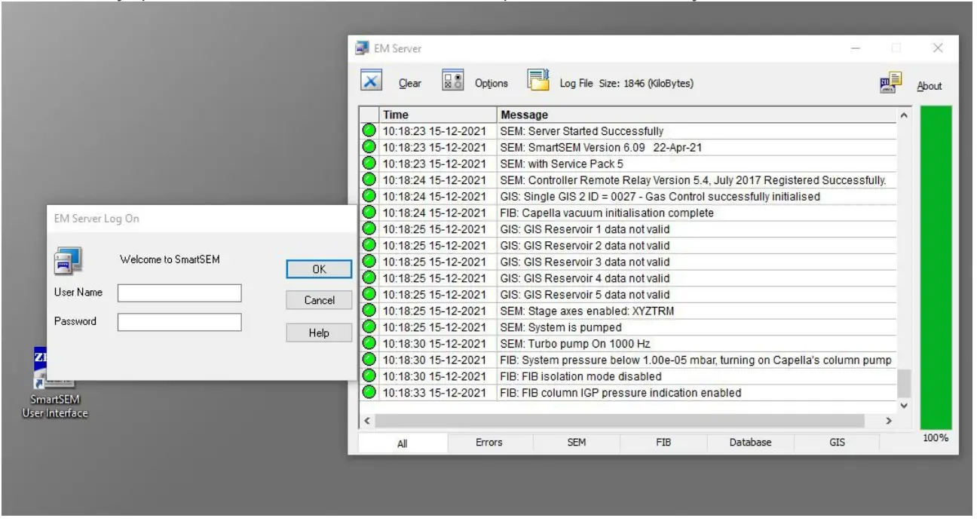Select message 'SEM: Server Started Successfully'
Viewport: 980px width, 521px height.
(x=582, y=131)
